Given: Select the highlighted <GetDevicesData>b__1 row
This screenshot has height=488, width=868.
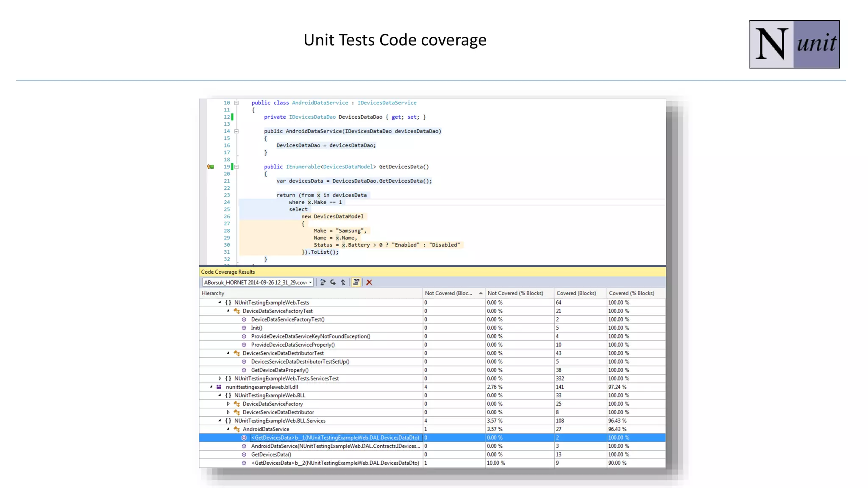Looking at the screenshot, I should click(x=432, y=438).
